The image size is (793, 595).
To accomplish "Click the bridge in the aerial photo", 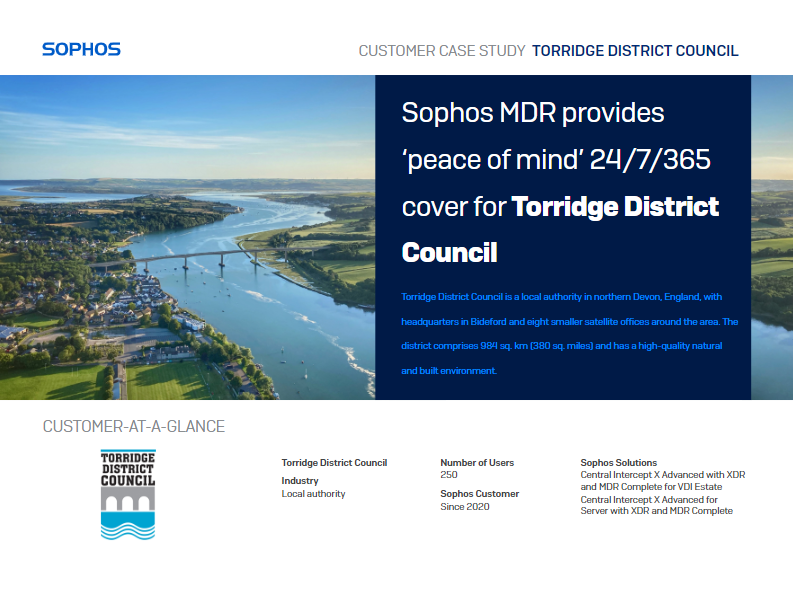I will click(200, 258).
